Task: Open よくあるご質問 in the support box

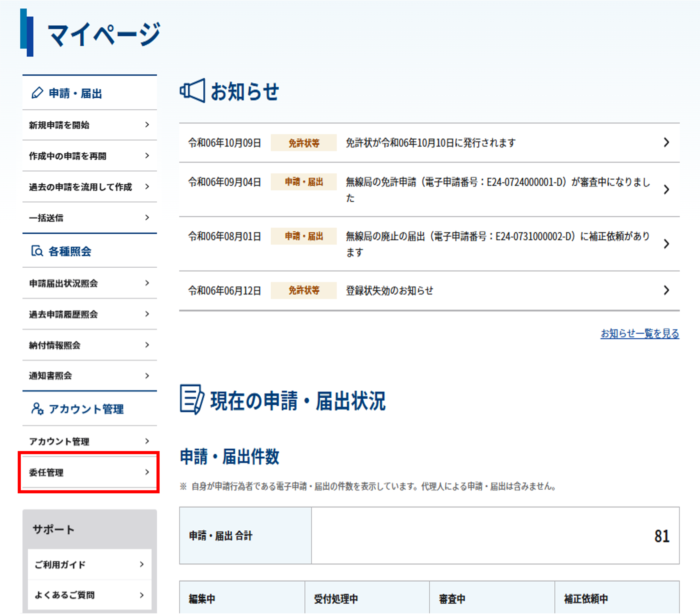Action: 90,595
